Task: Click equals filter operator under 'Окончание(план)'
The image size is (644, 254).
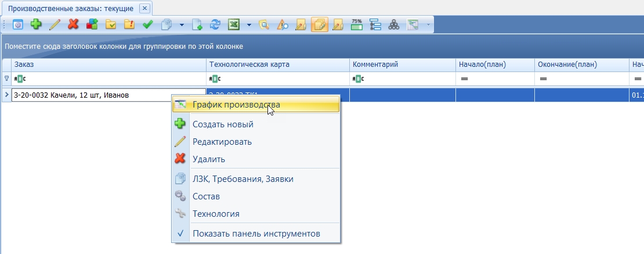Action: 544,78
